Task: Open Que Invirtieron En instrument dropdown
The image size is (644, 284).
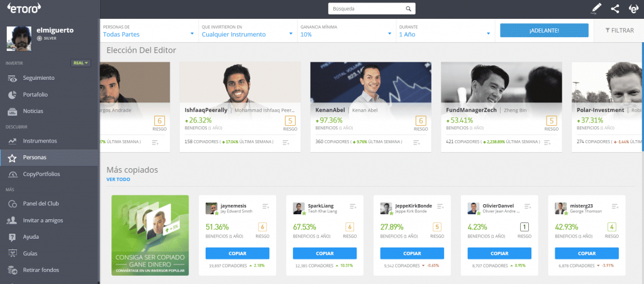Action: tap(248, 31)
